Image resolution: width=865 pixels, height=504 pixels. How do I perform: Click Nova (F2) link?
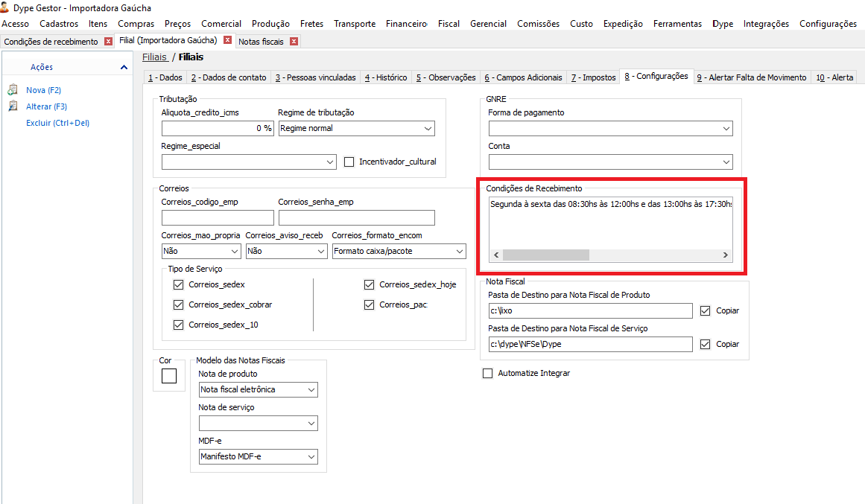tap(43, 90)
